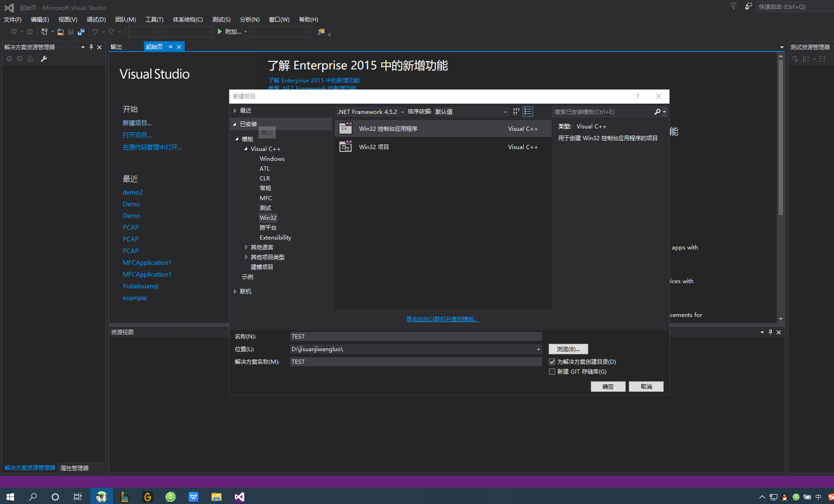834x504 pixels.
Task: Click the solution name input field
Action: pos(416,362)
